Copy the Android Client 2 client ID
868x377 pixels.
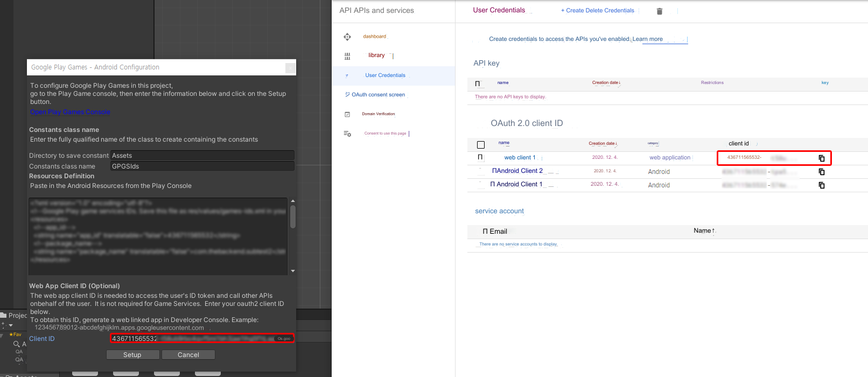point(822,172)
